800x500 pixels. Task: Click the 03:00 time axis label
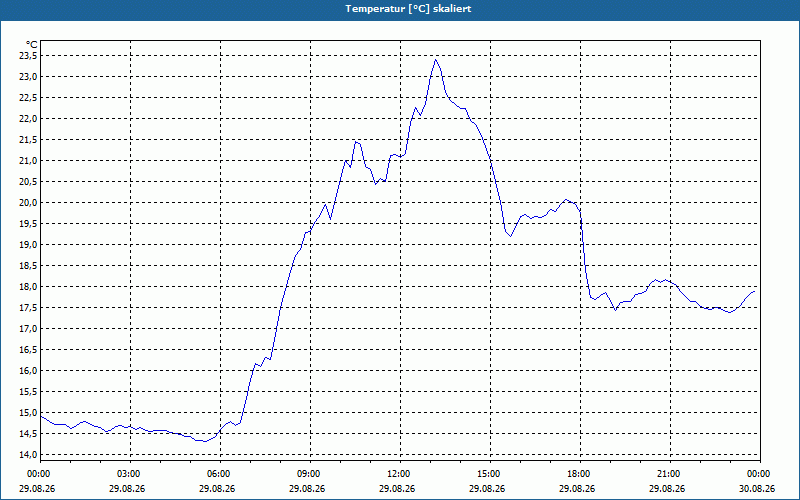[x=130, y=474]
